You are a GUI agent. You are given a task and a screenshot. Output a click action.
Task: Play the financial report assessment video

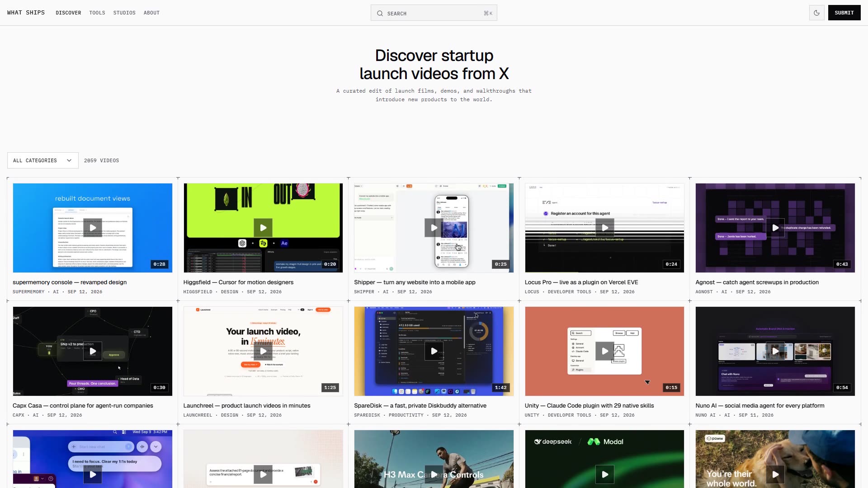263,474
